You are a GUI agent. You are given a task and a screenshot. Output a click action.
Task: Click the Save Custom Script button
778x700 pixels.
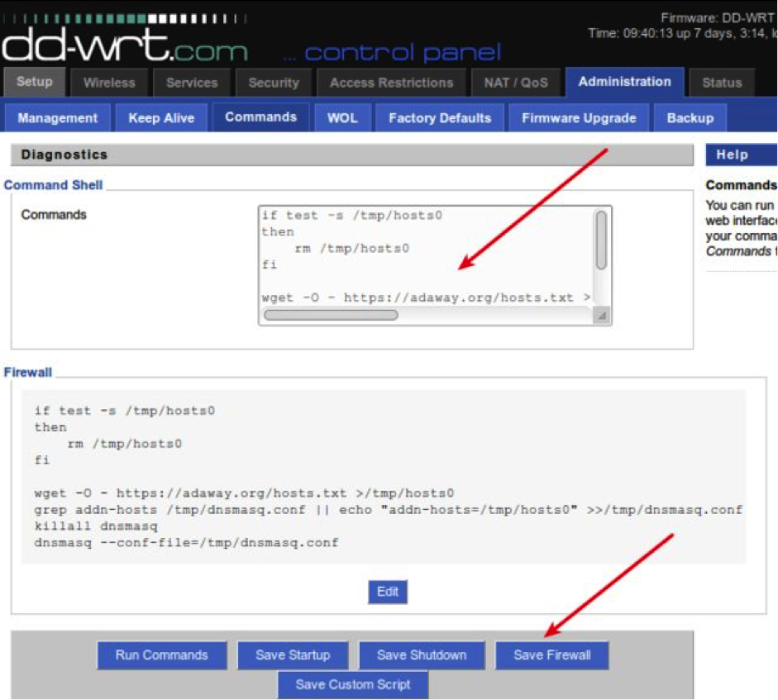point(353,684)
